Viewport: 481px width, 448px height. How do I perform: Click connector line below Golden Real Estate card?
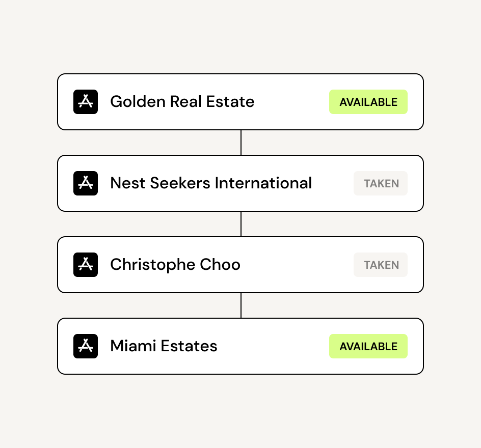click(x=241, y=143)
